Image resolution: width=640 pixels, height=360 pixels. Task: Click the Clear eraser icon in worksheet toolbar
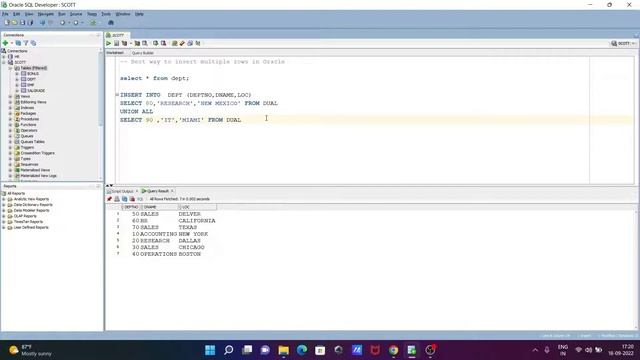182,43
